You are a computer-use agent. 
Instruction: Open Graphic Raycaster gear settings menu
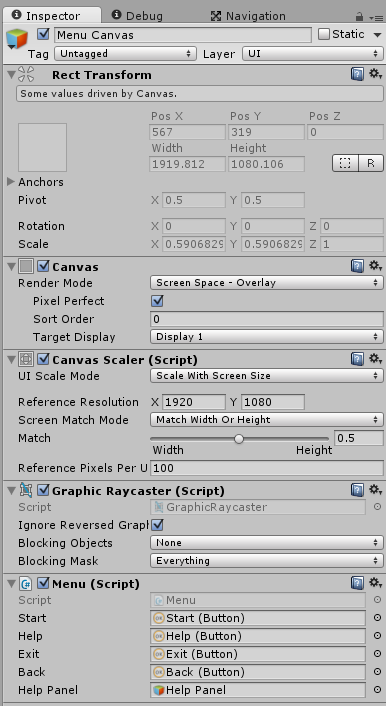coord(375,490)
